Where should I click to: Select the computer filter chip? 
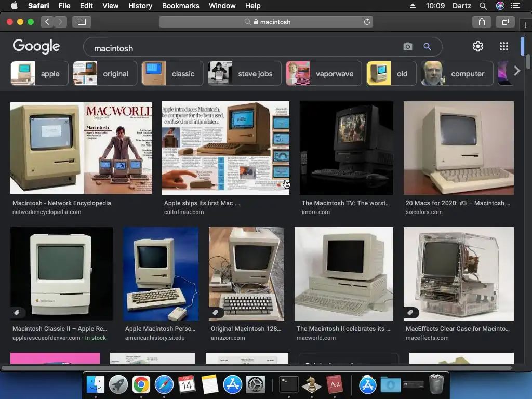click(x=457, y=73)
